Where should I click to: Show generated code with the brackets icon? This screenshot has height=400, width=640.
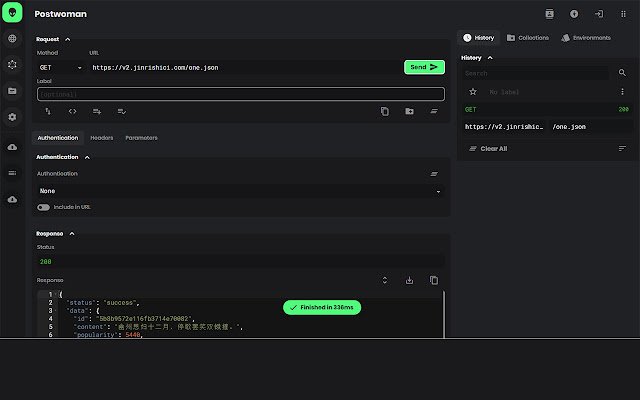tap(72, 111)
